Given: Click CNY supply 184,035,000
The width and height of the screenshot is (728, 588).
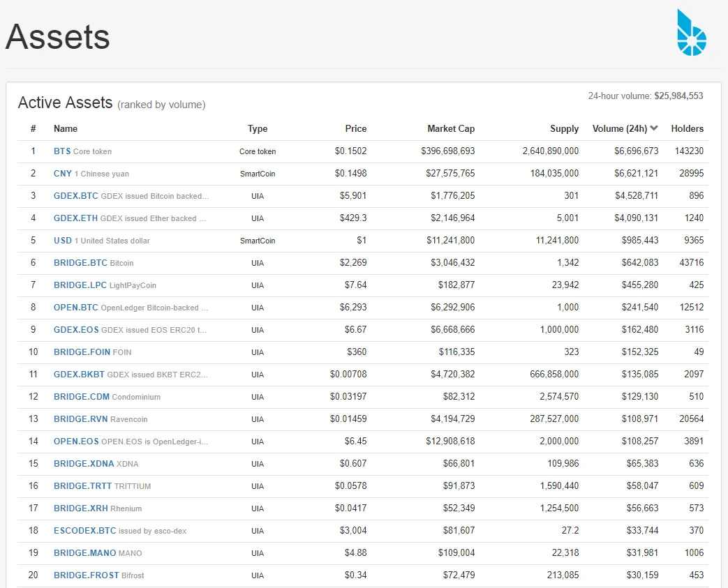Looking at the screenshot, I should 554,173.
